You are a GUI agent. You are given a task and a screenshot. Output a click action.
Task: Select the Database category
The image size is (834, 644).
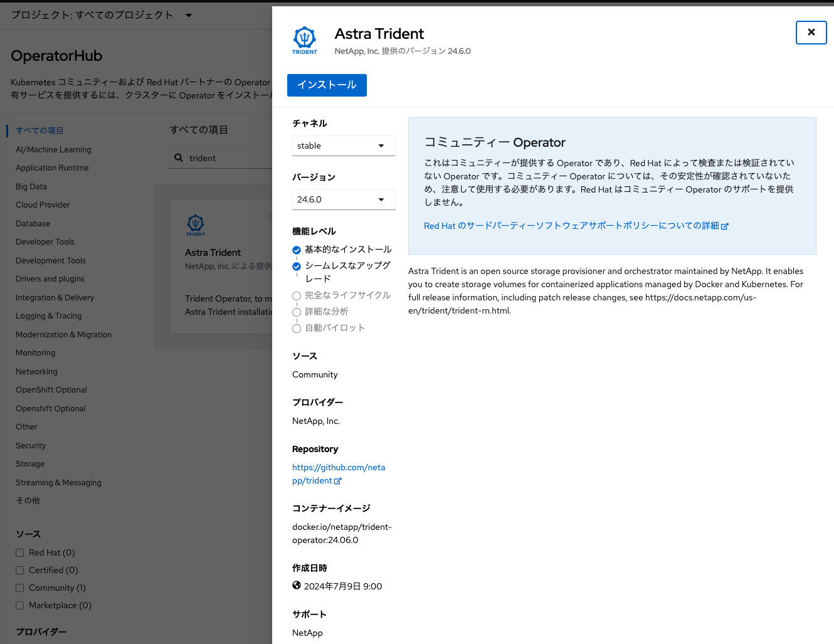pos(33,224)
